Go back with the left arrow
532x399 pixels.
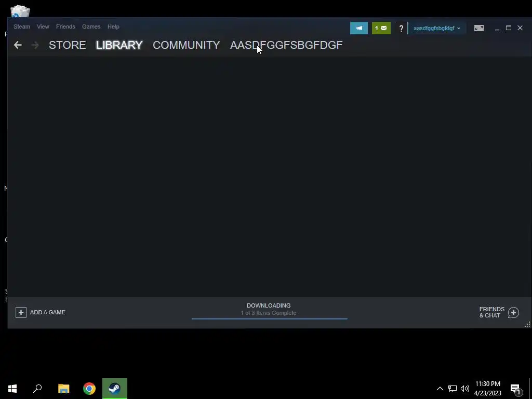18,45
